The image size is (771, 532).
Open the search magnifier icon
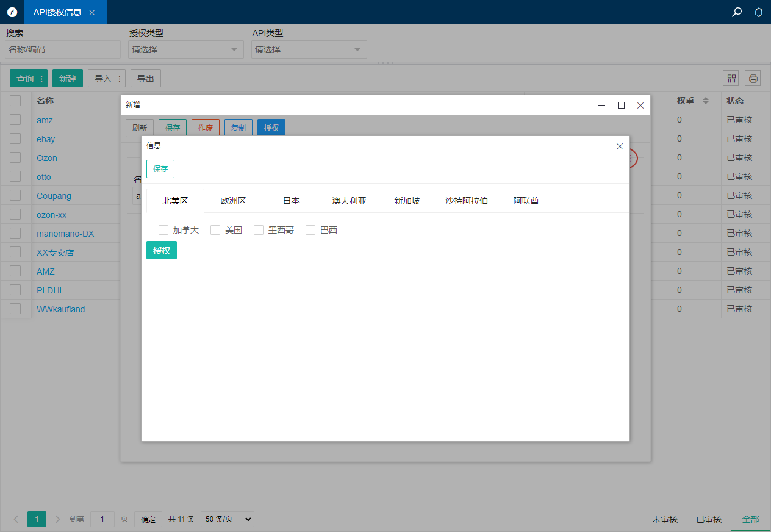coord(737,12)
